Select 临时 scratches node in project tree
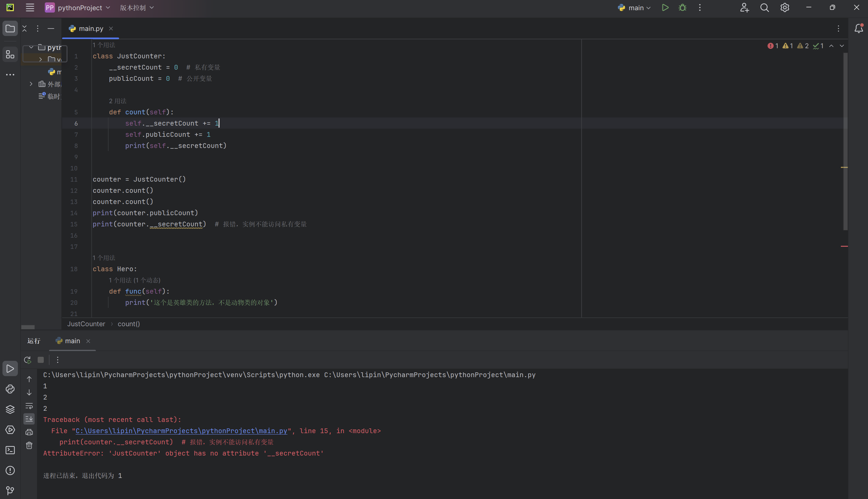Image resolution: width=868 pixels, height=499 pixels. [x=50, y=96]
